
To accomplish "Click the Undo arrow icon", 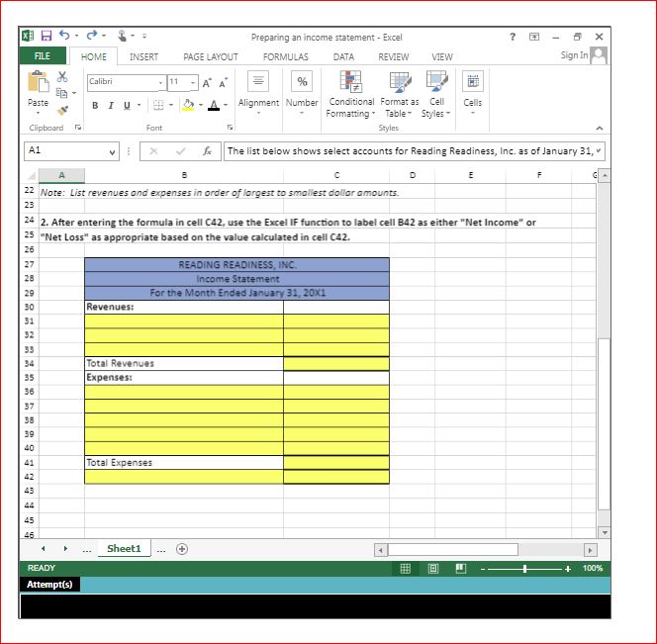I will pos(64,36).
